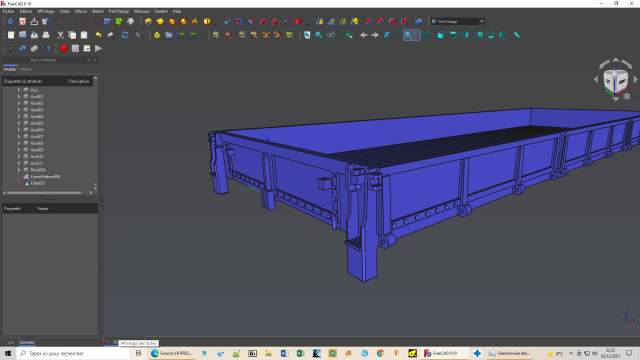Screen dimensions: 640x360
Task: Open the Part Design workbench dropdown
Action: pos(458,21)
